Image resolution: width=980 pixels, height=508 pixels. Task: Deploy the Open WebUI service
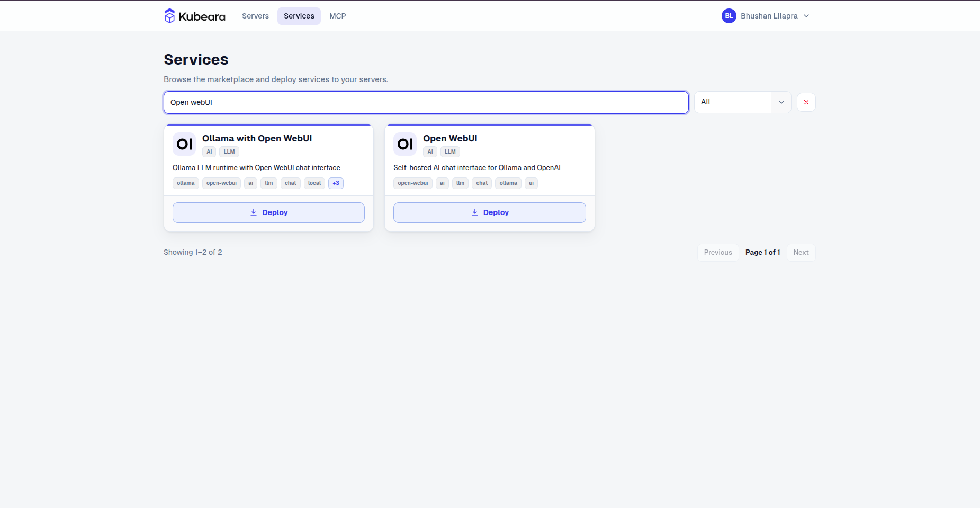click(x=490, y=212)
